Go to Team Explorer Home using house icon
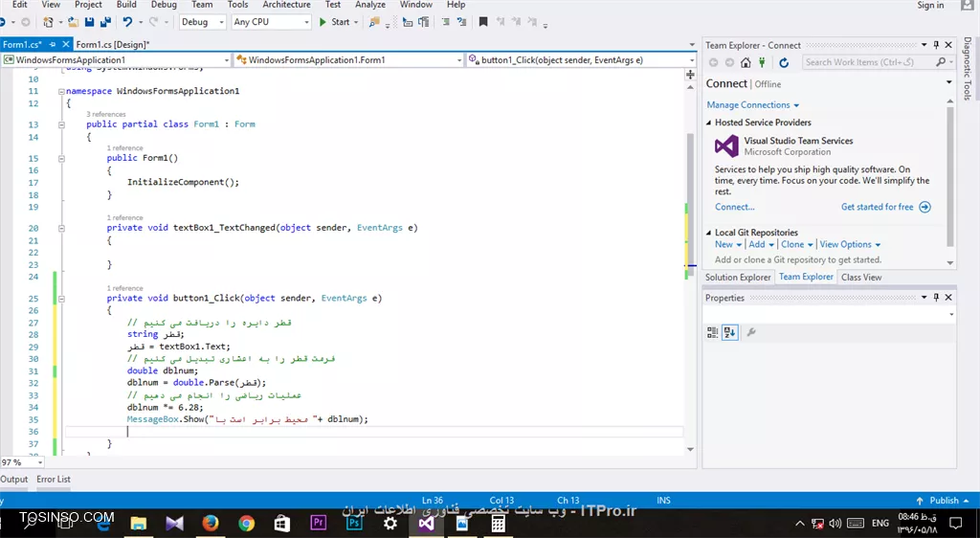Screen dimensions: 980x538 pos(746,62)
